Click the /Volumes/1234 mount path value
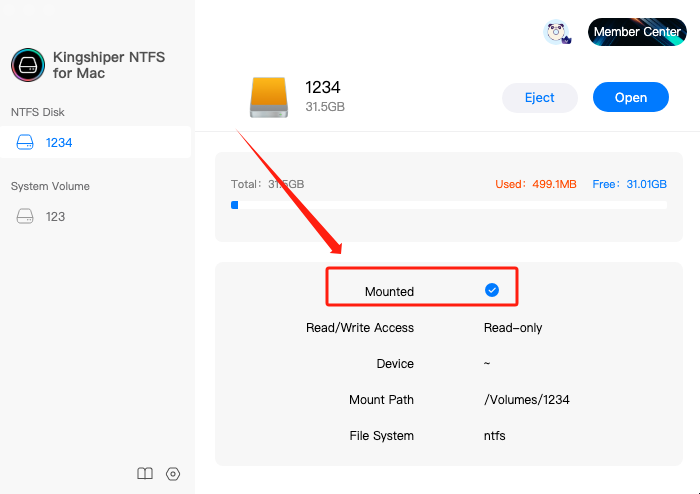700x494 pixels. [527, 399]
